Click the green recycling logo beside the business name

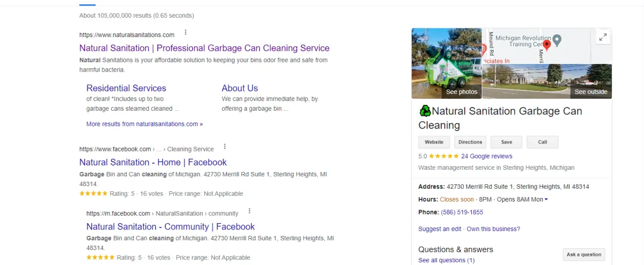425,111
